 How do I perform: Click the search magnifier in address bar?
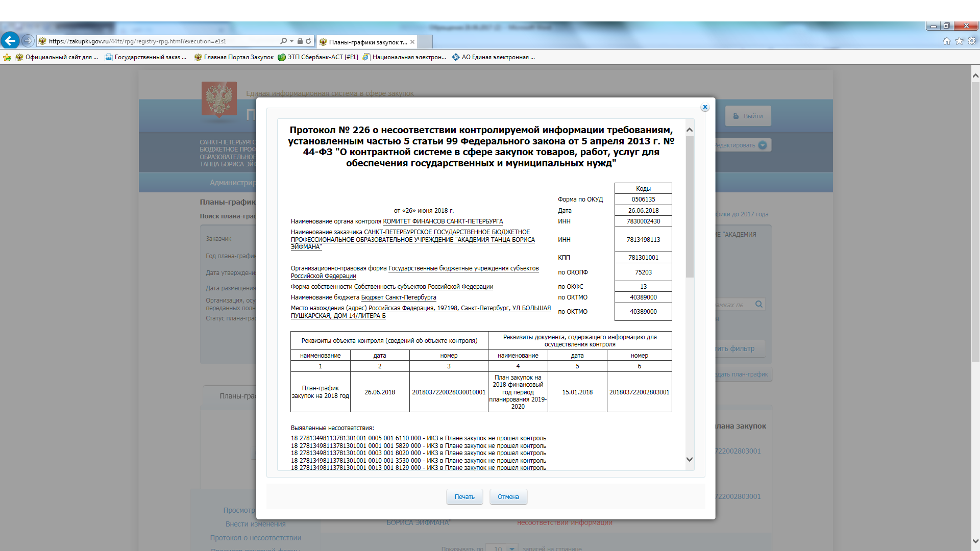pos(283,41)
